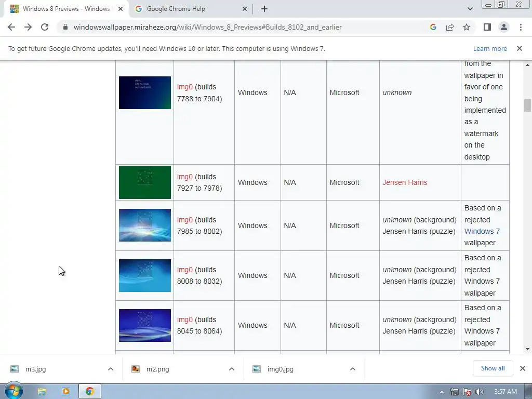
Task: Click the Learn more link
Action: 490,48
